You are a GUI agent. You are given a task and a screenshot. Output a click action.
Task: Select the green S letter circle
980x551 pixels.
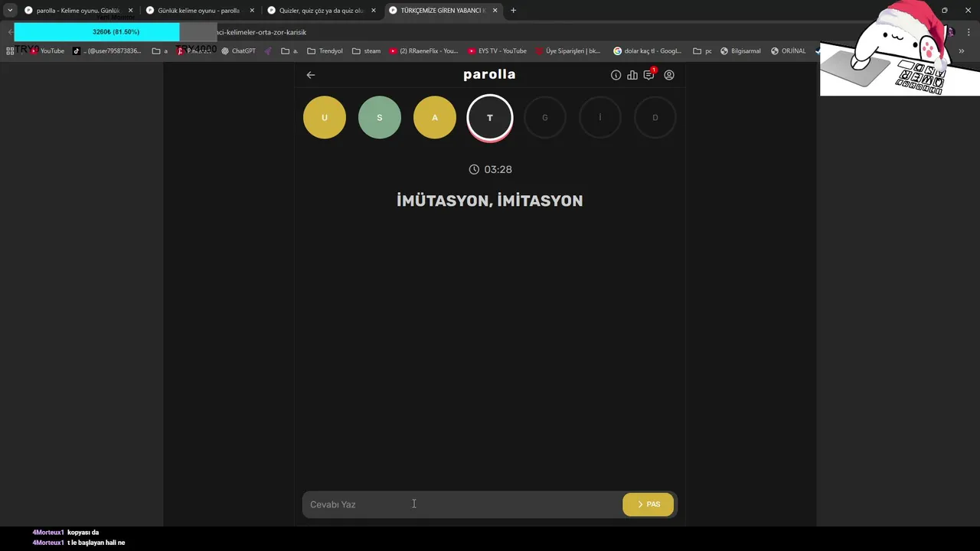pyautogui.click(x=380, y=118)
